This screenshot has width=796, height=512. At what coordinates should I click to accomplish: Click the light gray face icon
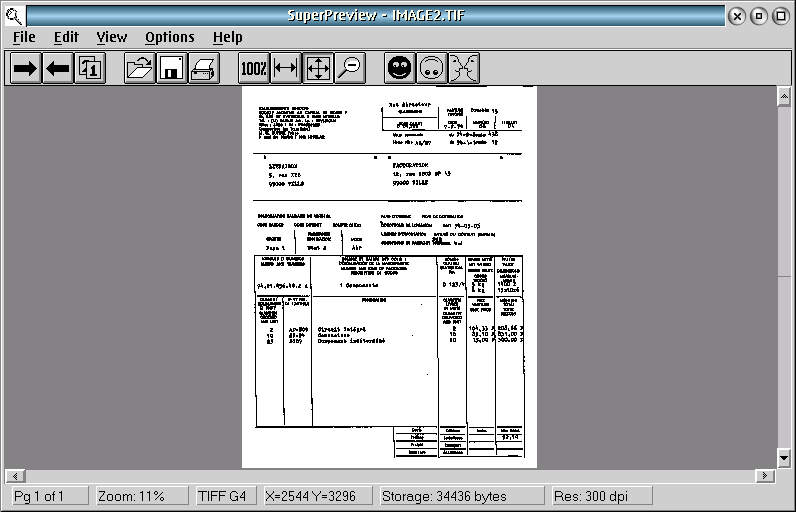point(432,68)
